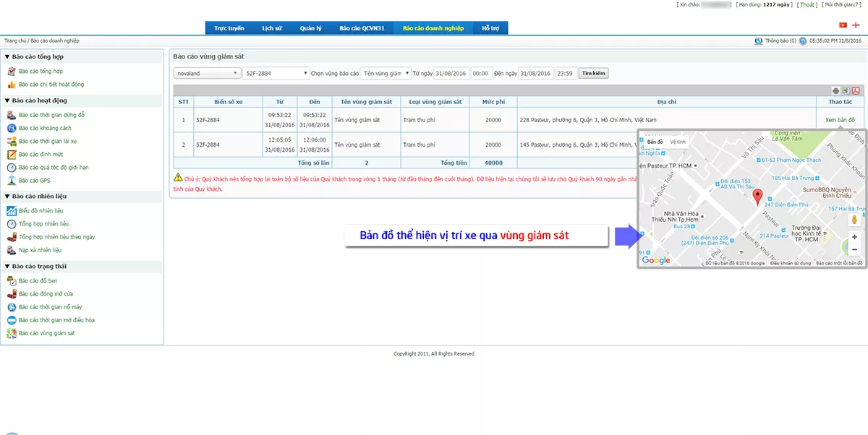The height and width of the screenshot is (435, 868).
Task: Open Báo cáo thời gian mở điều hòa icon
Action: click(12, 319)
